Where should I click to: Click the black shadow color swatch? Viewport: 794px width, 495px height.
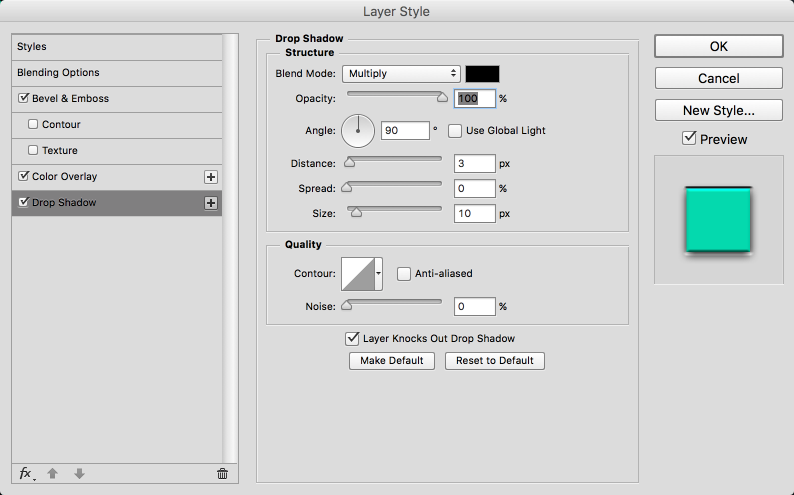(x=482, y=74)
